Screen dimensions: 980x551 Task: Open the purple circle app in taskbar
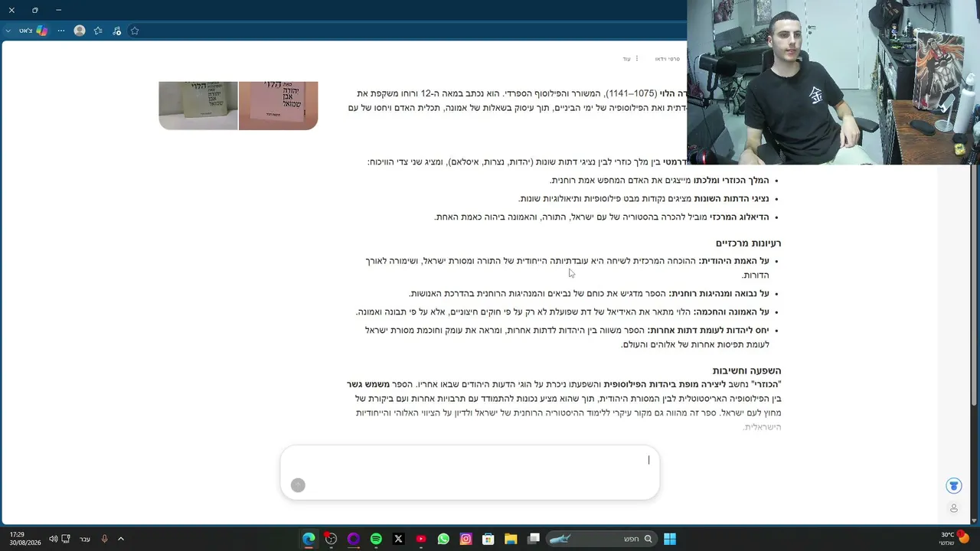tap(353, 539)
